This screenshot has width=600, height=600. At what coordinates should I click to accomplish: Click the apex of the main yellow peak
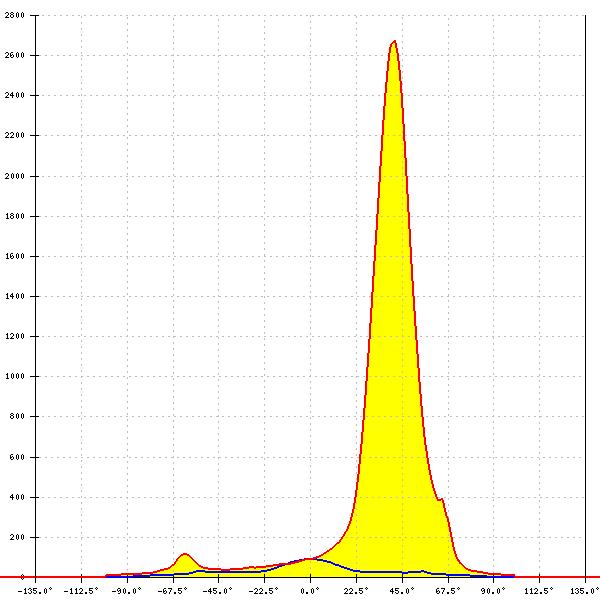pyautogui.click(x=394, y=41)
